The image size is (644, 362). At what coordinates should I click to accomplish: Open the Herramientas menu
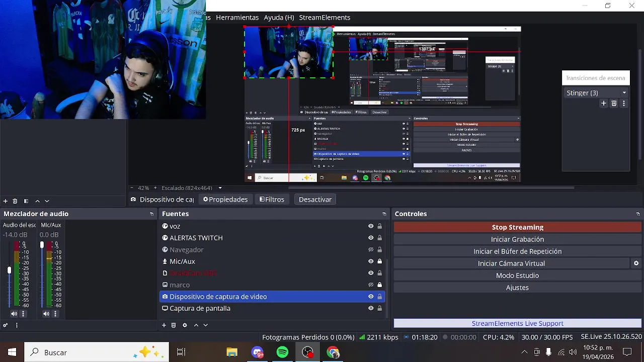coord(237,18)
